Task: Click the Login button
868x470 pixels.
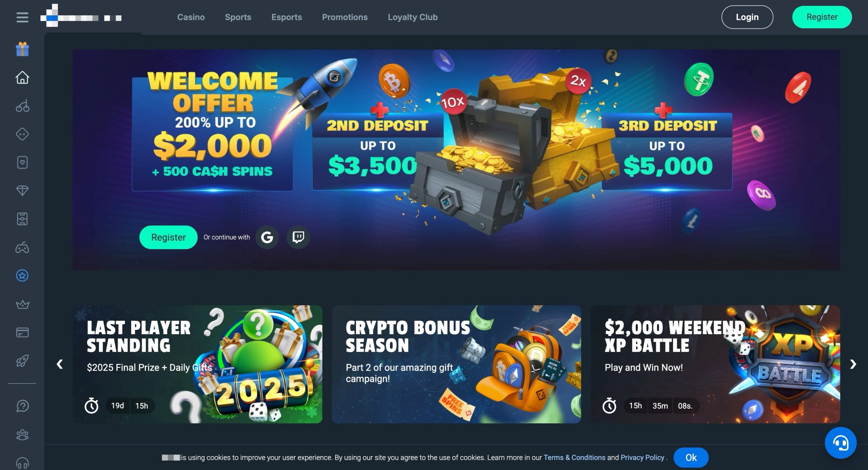Action: coord(747,17)
